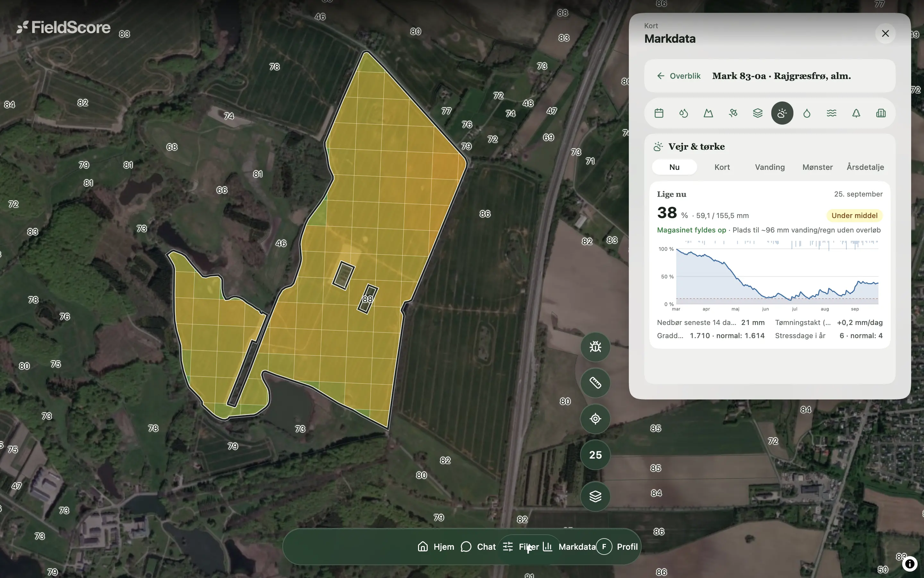Screen dimensions: 924x578
Task: Open the Årsdetalje tab
Action: (x=865, y=167)
